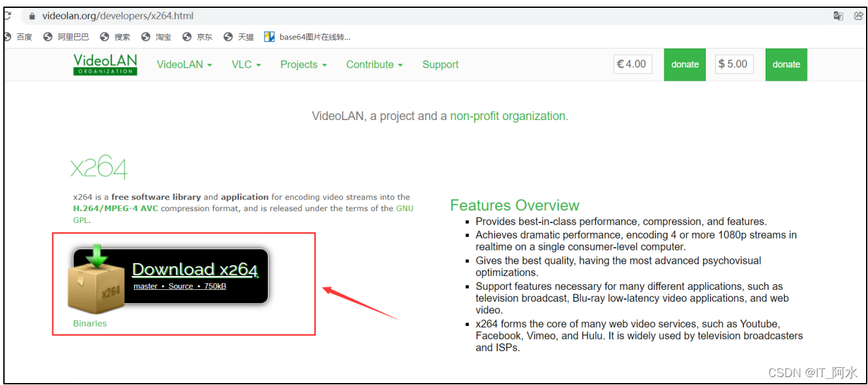Click the tagline text 'VideoLAN, a project and a'

pos(379,116)
